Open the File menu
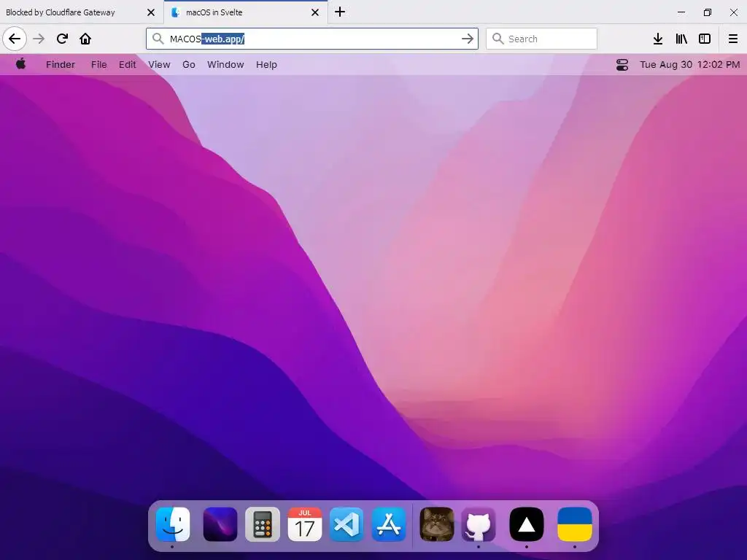Image resolution: width=747 pixels, height=560 pixels. 99,64
